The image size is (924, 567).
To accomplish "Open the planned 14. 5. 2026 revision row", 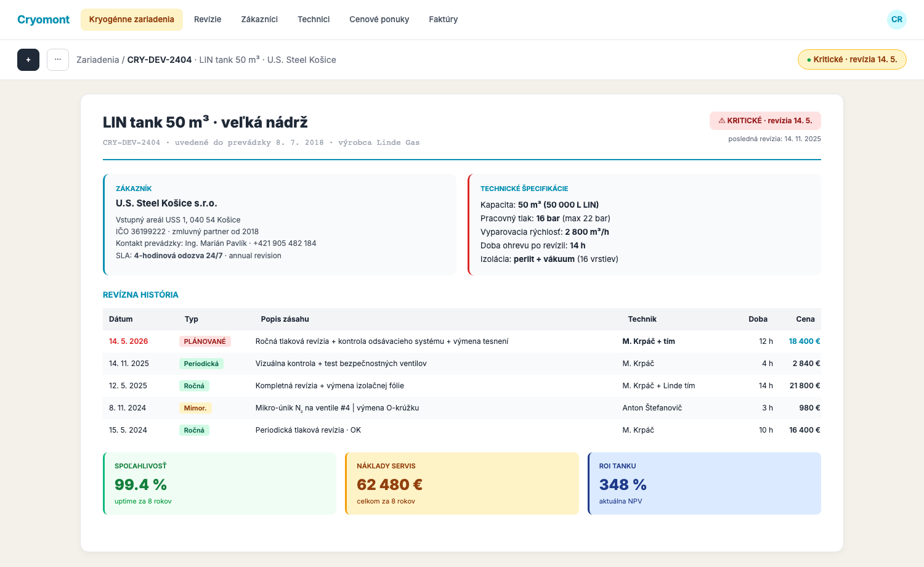I will [x=462, y=341].
